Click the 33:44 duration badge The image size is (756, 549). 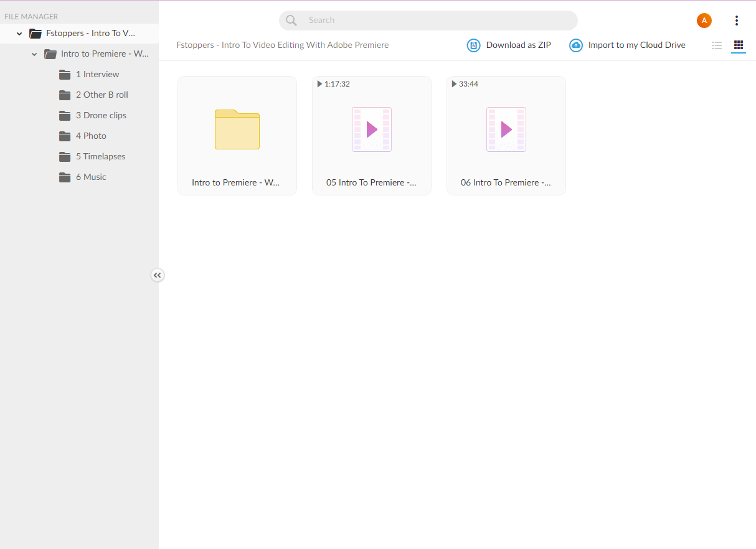coord(465,84)
